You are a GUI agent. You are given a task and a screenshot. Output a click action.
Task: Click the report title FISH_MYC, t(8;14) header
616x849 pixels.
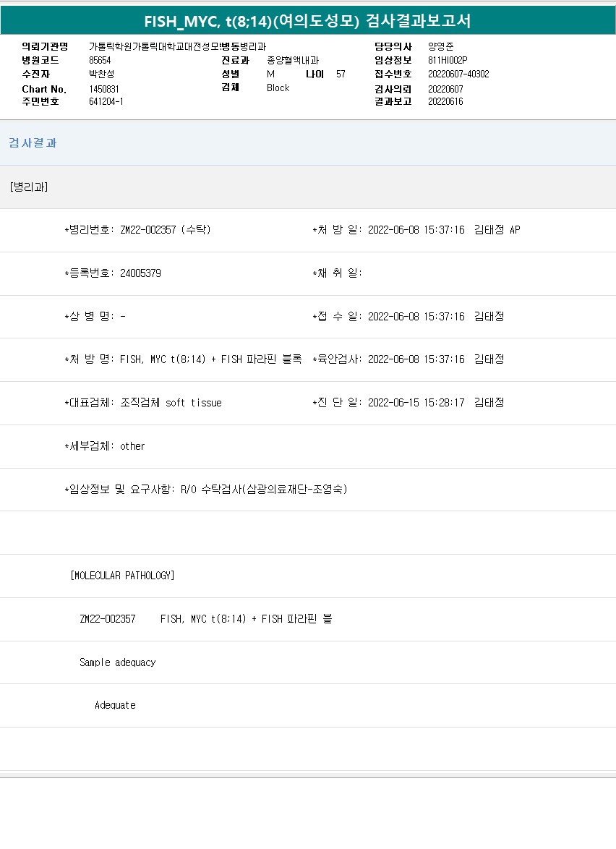(308, 21)
